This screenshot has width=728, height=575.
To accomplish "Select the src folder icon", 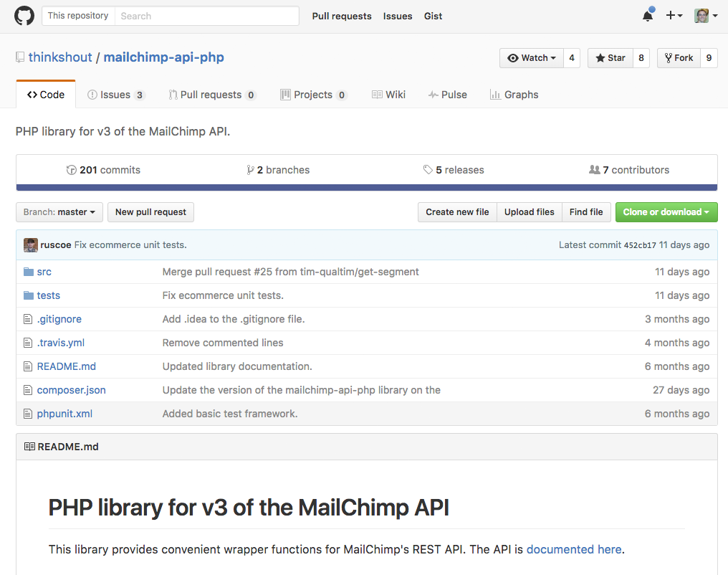I will (29, 272).
